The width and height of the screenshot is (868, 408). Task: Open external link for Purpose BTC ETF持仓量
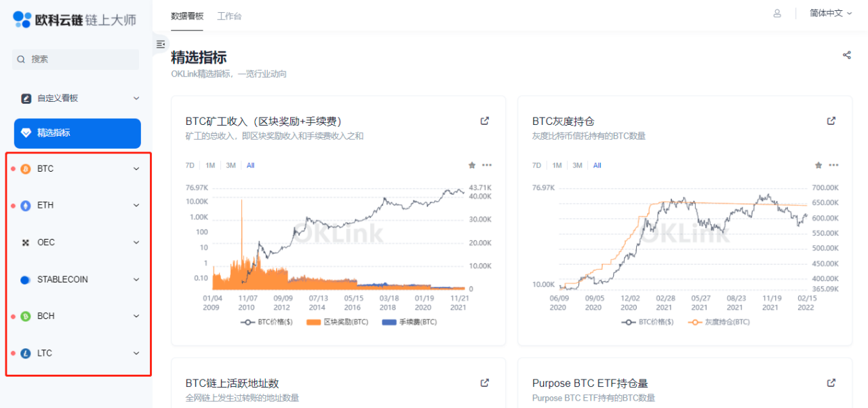click(831, 383)
